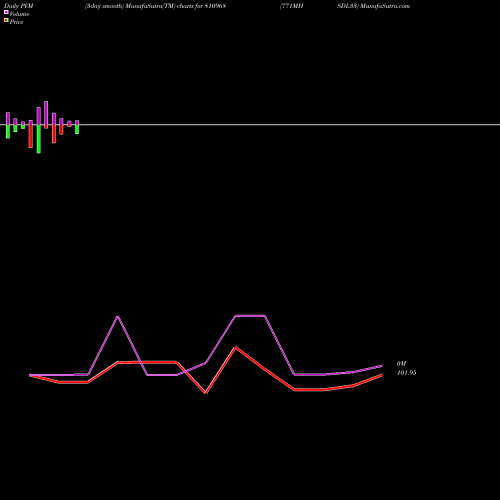Click the '0M' volume value label
The height and width of the screenshot is (500, 500).
pyautogui.click(x=401, y=364)
